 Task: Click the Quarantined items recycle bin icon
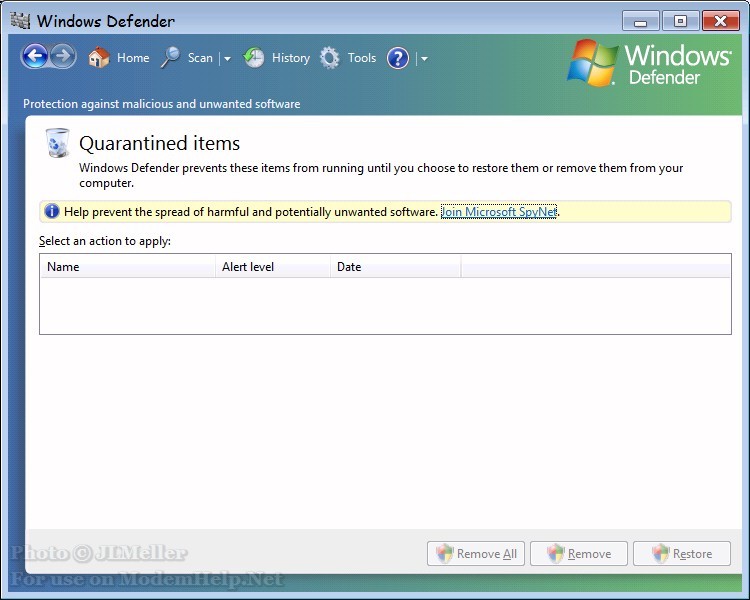click(x=57, y=143)
